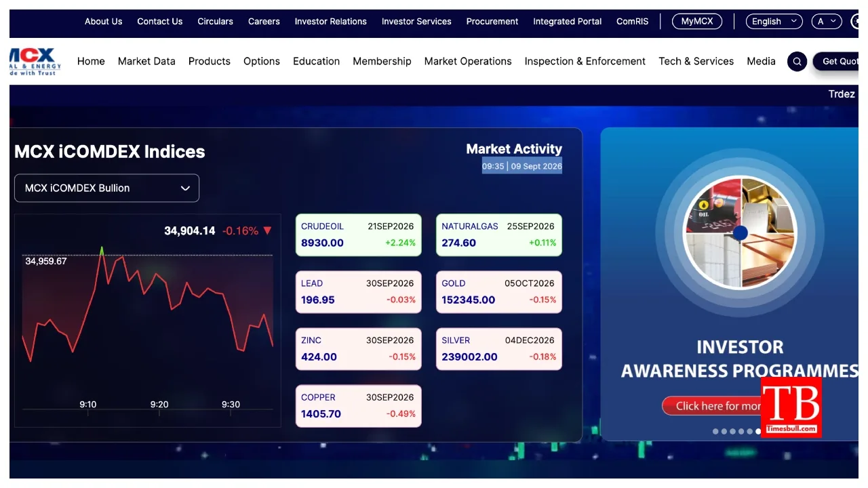Expand the MCX iCOMDEX Bullion selector
The height and width of the screenshot is (488, 868).
106,188
